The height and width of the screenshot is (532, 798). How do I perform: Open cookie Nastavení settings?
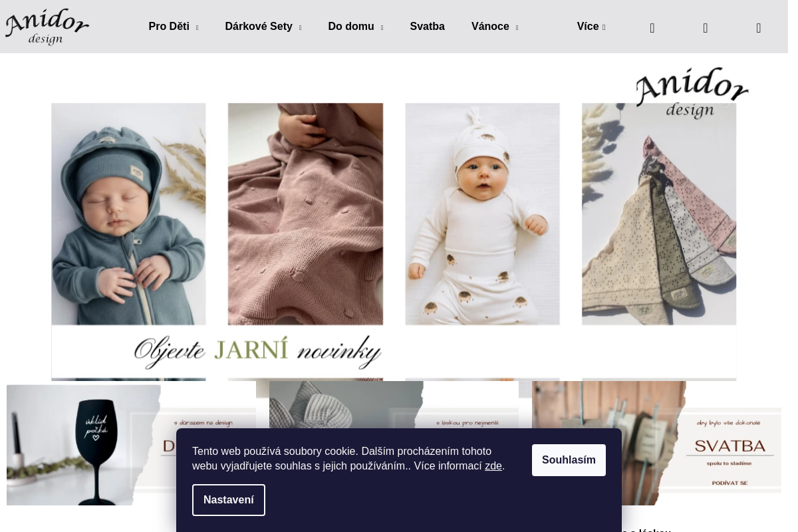(229, 500)
